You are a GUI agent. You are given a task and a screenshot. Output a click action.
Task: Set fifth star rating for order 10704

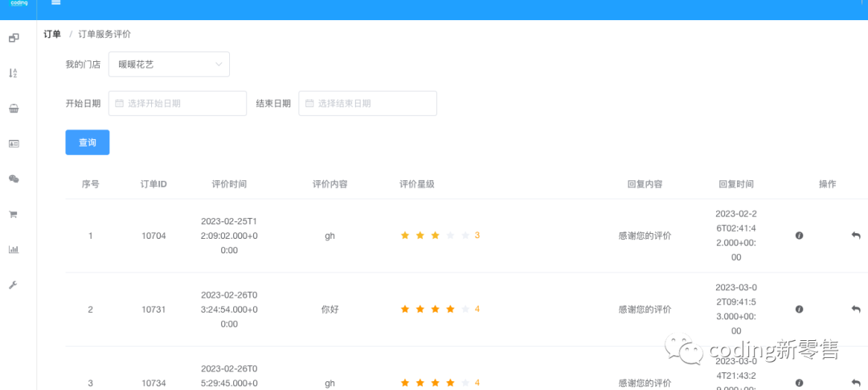(465, 236)
